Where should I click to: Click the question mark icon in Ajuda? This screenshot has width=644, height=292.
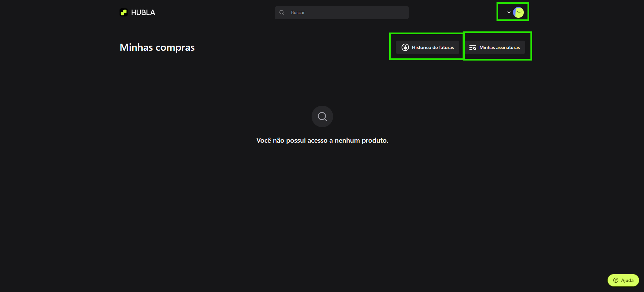tap(615, 280)
